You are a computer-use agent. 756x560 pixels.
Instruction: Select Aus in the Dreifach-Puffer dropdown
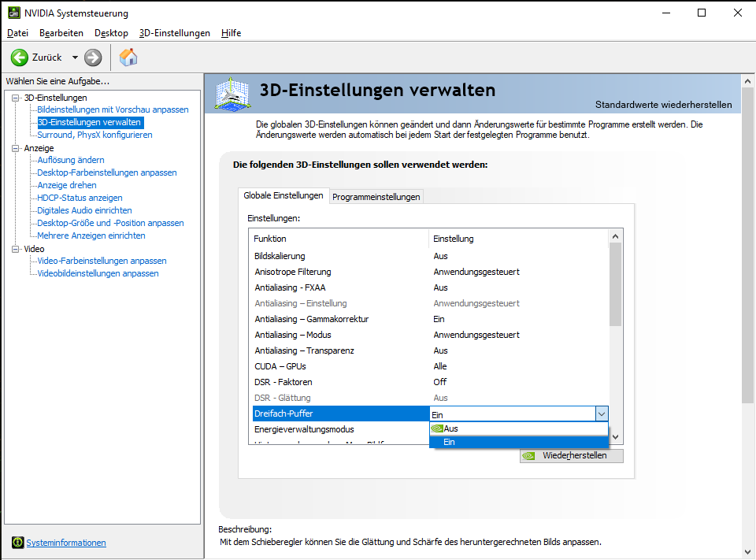click(450, 428)
